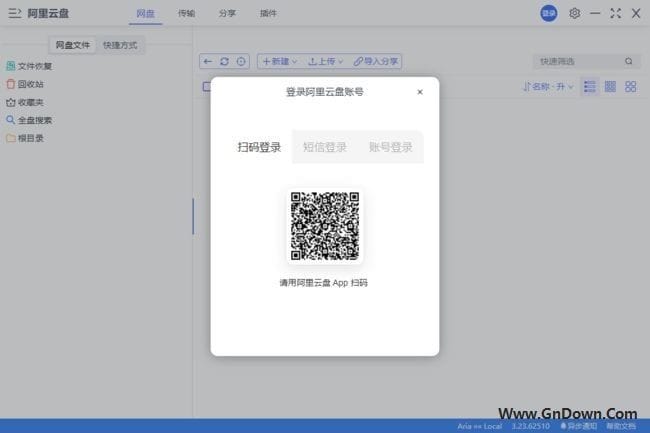Expand the 上传 dropdown
The image size is (650, 433).
pos(326,61)
